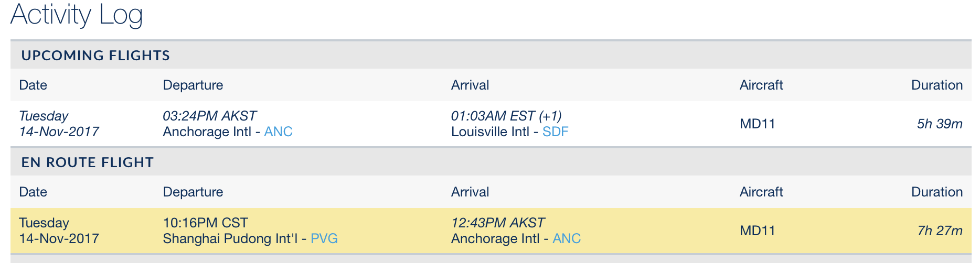The image size is (980, 263).
Task: Click the 5h 39m duration value
Action: click(x=939, y=124)
